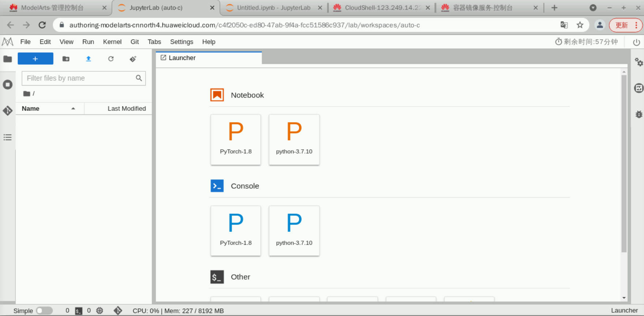Click the Filter files by name field

(79, 78)
